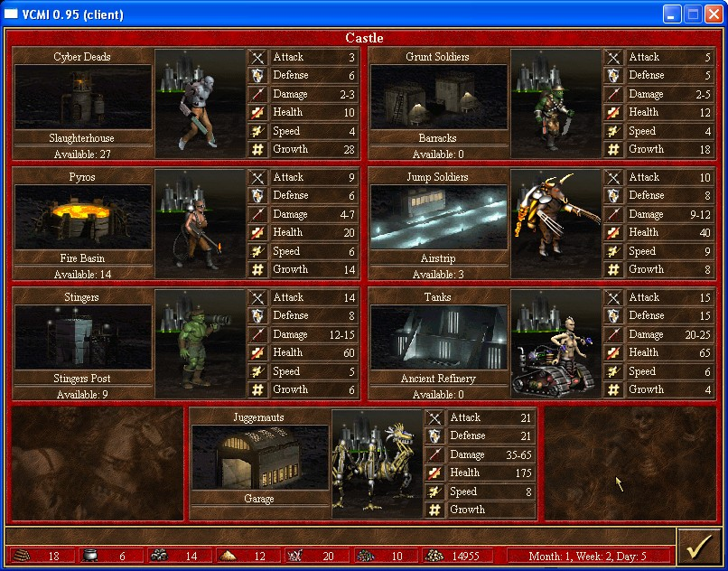Close the VCMI client window
The width and height of the screenshot is (728, 571).
pyautogui.click(x=714, y=14)
